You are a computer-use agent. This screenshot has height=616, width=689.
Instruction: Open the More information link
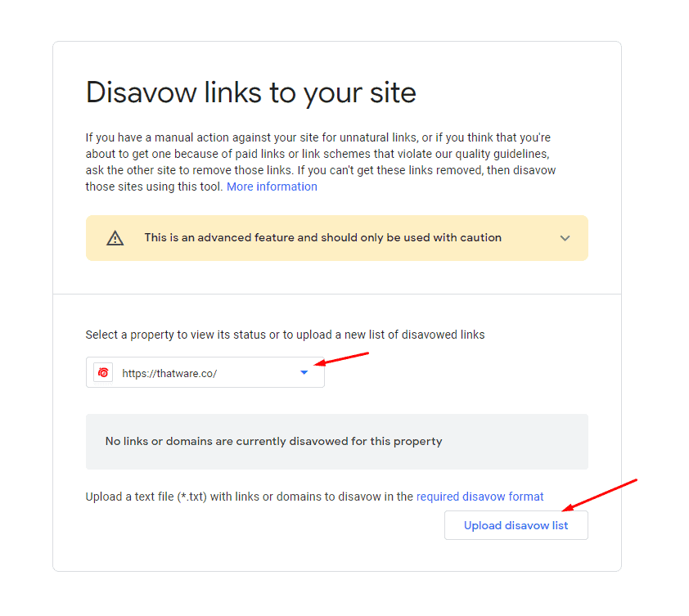click(x=272, y=187)
